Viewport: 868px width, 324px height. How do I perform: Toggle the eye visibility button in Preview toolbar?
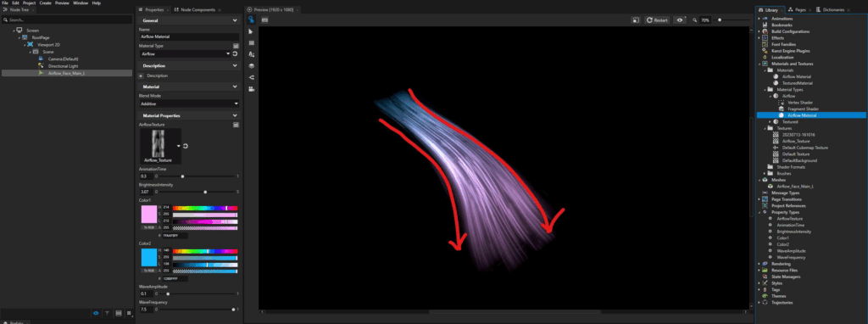tap(680, 20)
